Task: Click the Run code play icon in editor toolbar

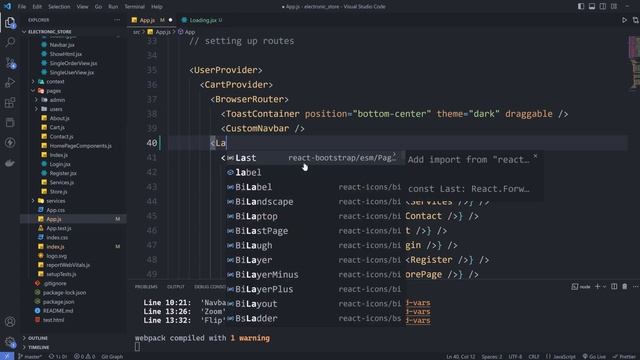Action: (624, 20)
